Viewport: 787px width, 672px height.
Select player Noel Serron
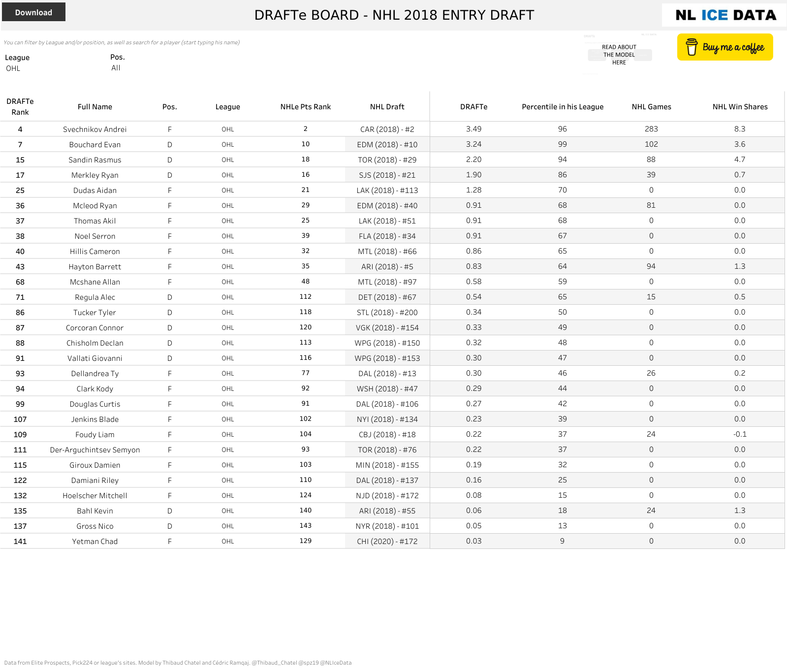pos(95,236)
